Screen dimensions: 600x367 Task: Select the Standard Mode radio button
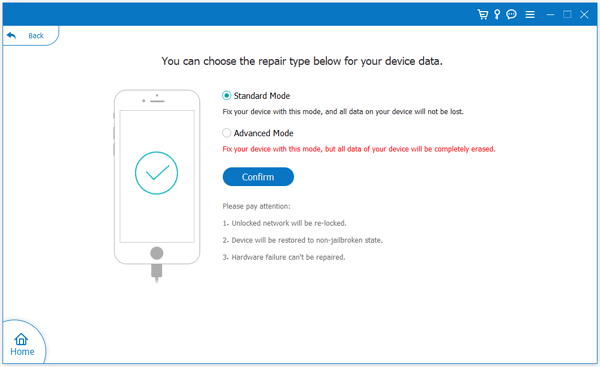227,96
